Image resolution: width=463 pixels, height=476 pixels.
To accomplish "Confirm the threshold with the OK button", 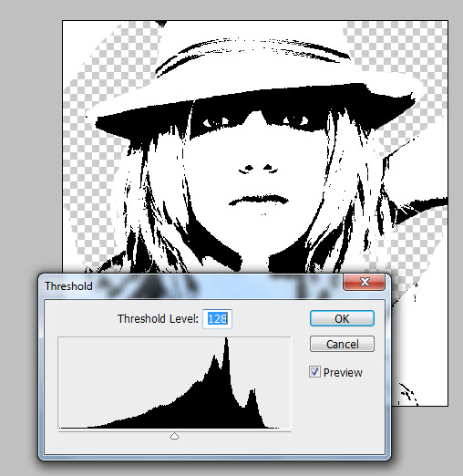I will point(342,318).
